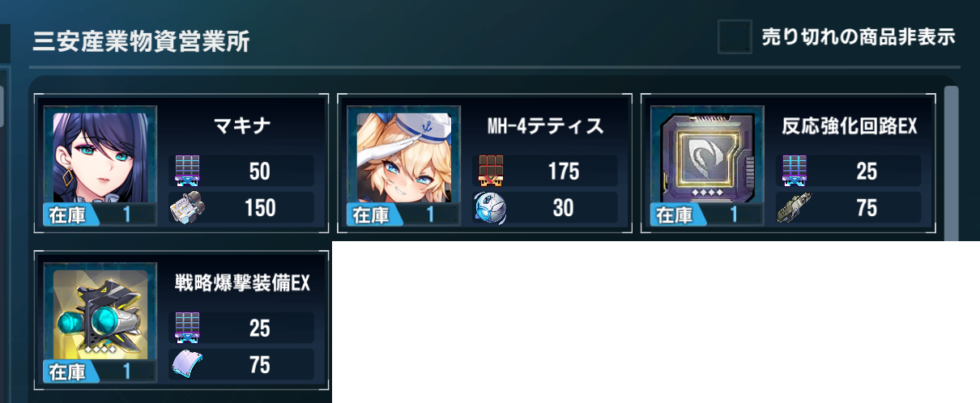Viewport: 980px width, 403px height.
Task: Select the MH-4テティス character portrait
Action: pyautogui.click(x=404, y=157)
